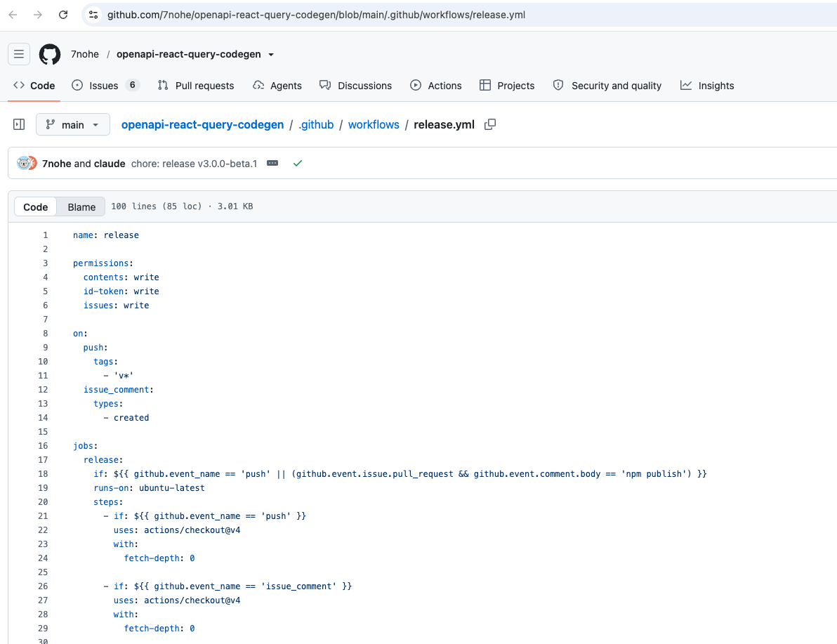This screenshot has width=837, height=644.
Task: Open the Actions tab
Action: point(435,86)
